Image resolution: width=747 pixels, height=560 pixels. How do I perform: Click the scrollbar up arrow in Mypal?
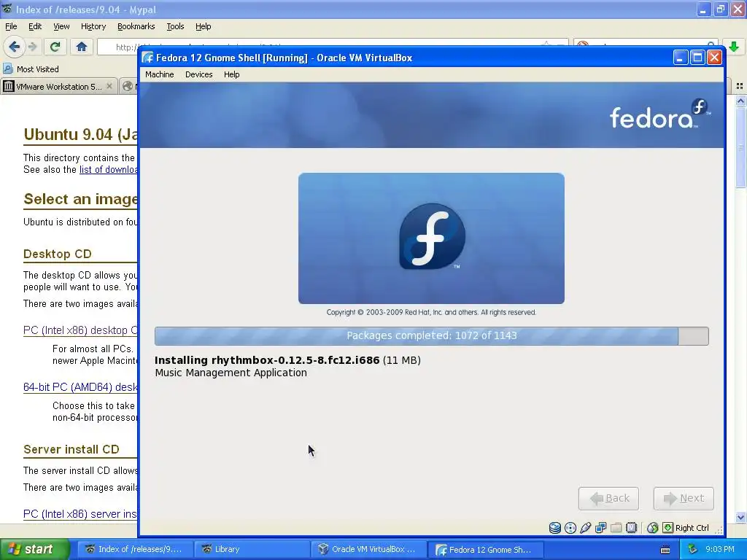click(740, 101)
